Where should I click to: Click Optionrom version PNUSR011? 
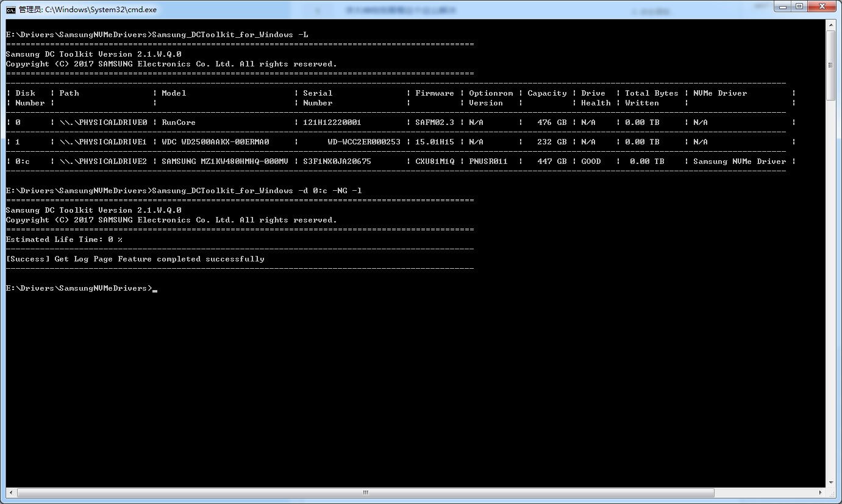click(x=488, y=161)
